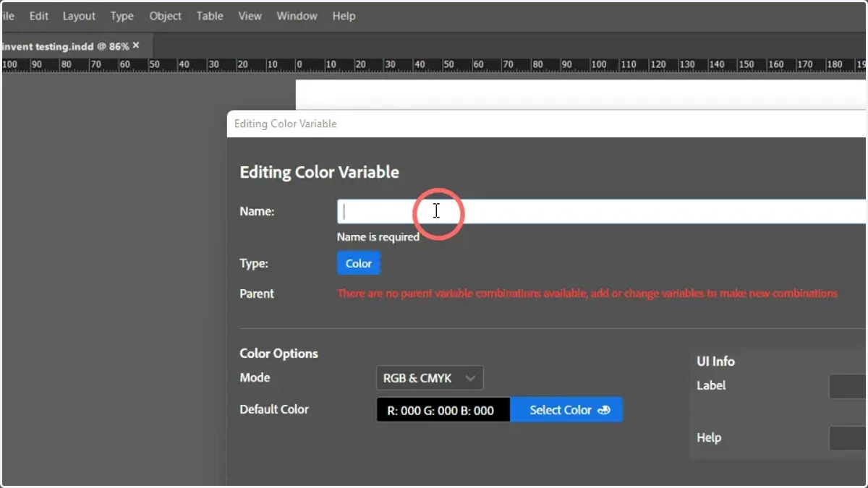868x488 pixels.
Task: Open the Layout menu
Action: point(79,16)
